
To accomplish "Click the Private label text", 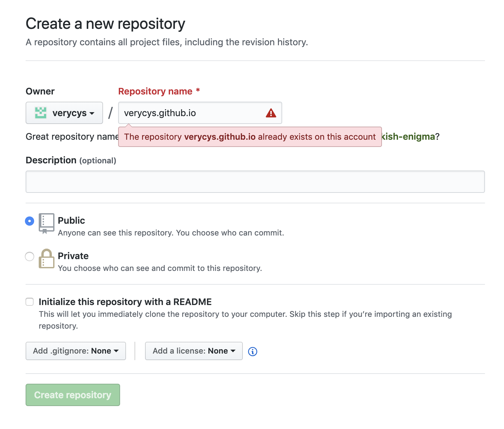I will tap(73, 256).
